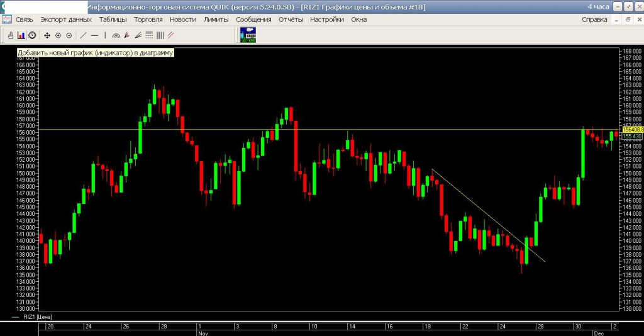Click the network connection status icon
This screenshot has height=336, width=644.
click(x=248, y=35)
